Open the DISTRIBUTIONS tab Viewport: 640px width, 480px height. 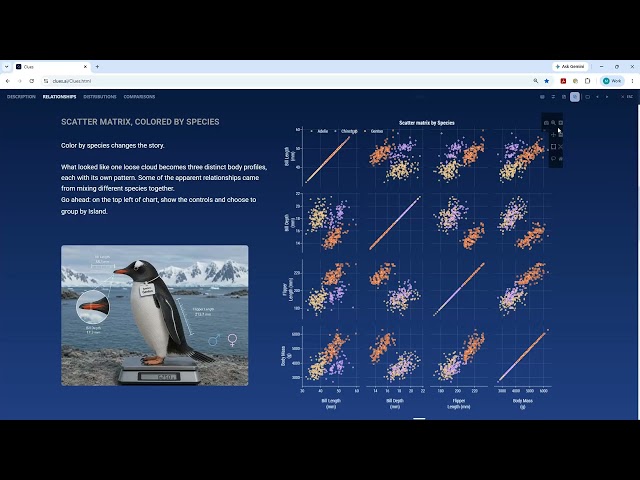100,97
